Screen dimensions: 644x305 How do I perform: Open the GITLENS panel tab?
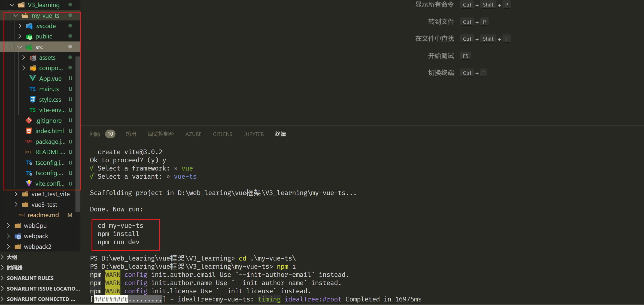point(222,134)
